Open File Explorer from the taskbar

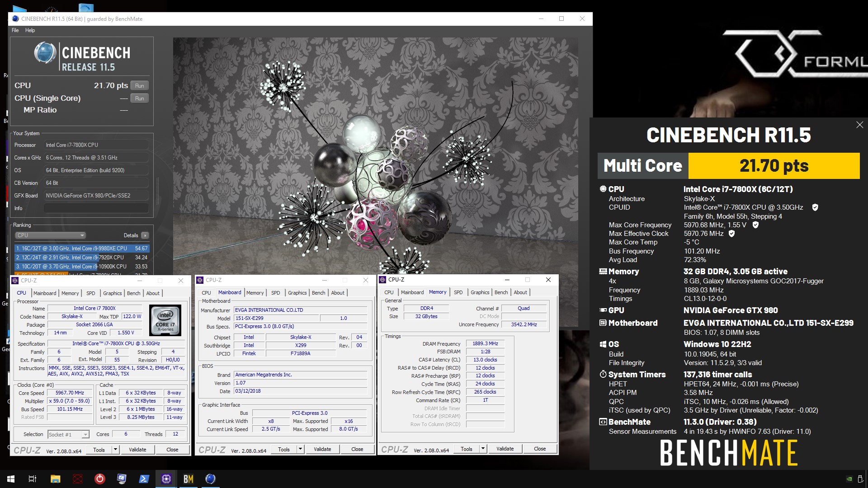[x=55, y=479]
